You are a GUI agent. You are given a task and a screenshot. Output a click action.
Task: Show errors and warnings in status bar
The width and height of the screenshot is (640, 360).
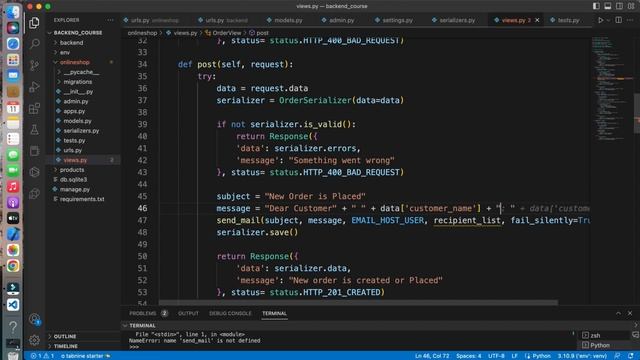[42, 356]
